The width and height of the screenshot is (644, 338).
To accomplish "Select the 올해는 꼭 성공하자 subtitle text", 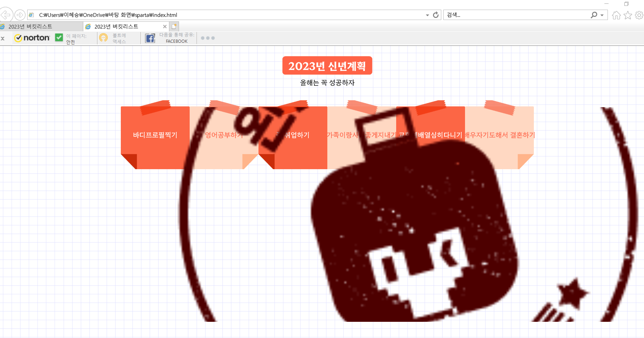I will pyautogui.click(x=327, y=83).
